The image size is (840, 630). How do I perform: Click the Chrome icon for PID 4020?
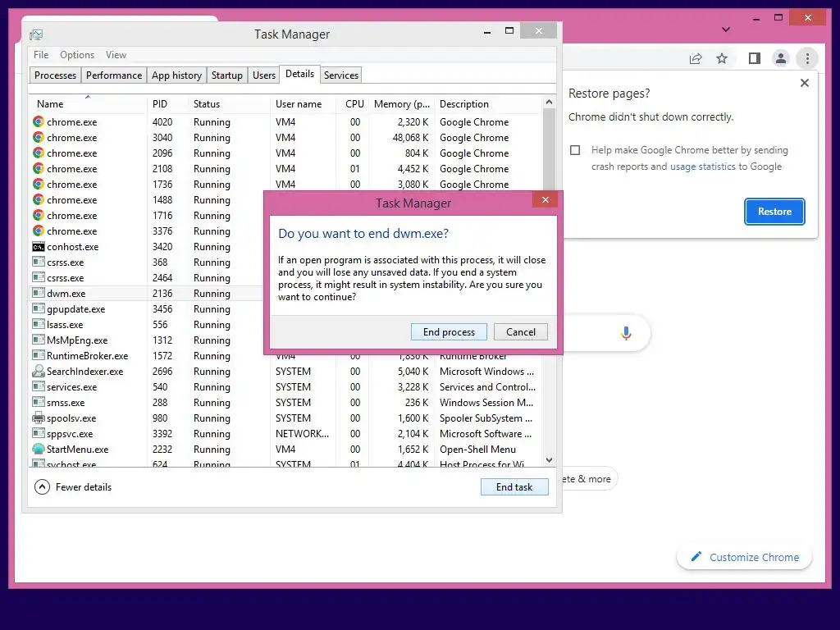(38, 121)
